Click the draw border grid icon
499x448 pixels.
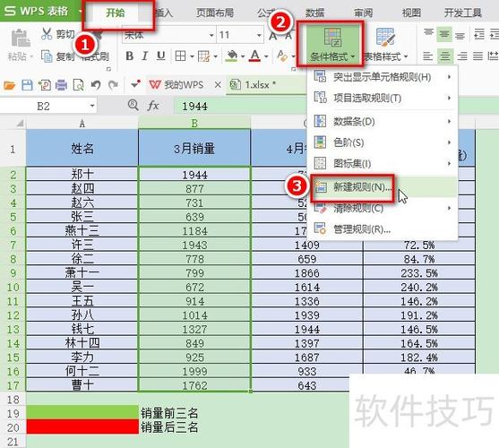pyautogui.click(x=203, y=56)
